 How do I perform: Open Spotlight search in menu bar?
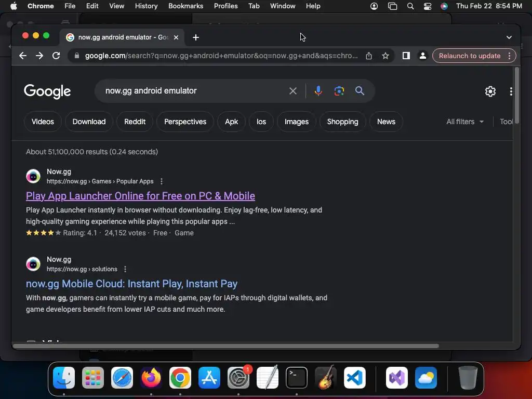[410, 6]
